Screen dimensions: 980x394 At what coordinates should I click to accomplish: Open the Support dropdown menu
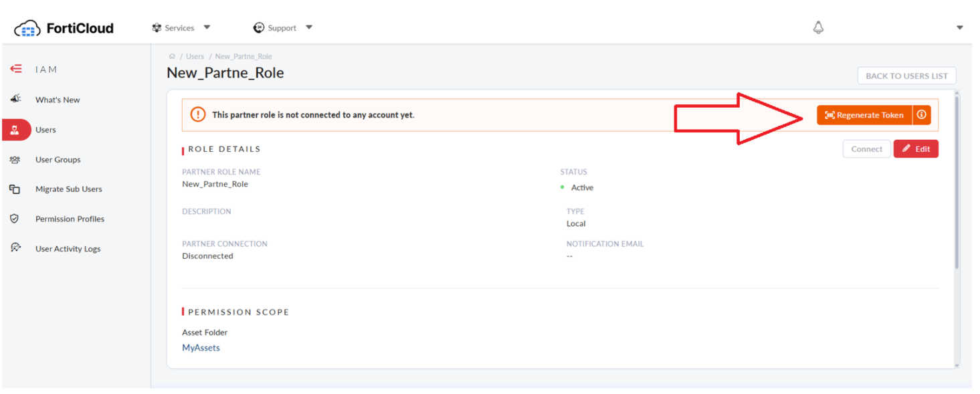pyautogui.click(x=283, y=28)
